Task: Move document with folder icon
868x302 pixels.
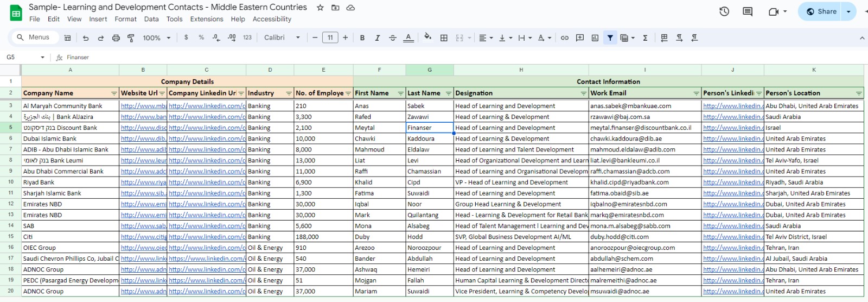Action: (335, 8)
